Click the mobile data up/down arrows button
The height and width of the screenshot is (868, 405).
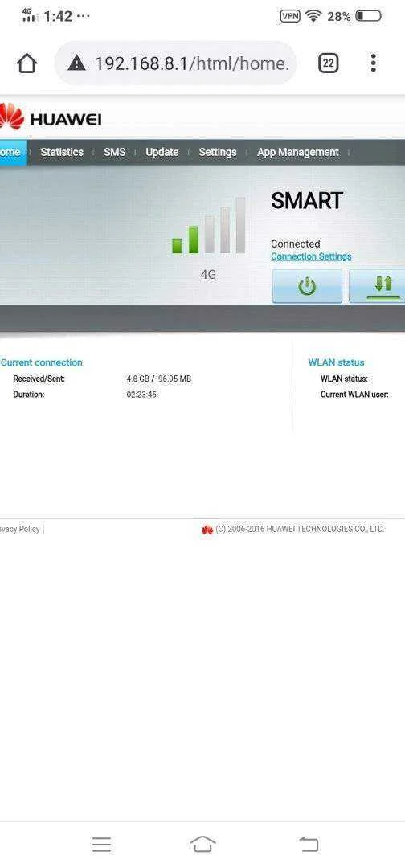click(378, 286)
